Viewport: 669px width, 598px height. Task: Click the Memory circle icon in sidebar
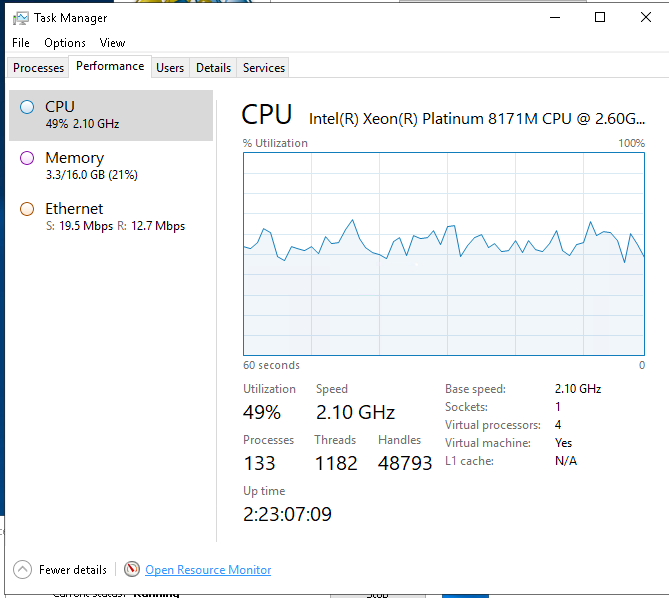[x=27, y=158]
